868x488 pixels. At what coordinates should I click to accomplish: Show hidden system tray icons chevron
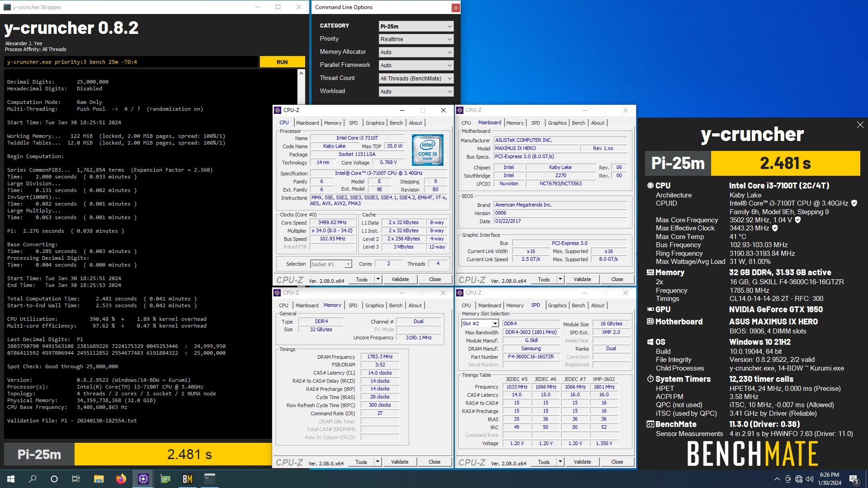pyautogui.click(x=777, y=479)
